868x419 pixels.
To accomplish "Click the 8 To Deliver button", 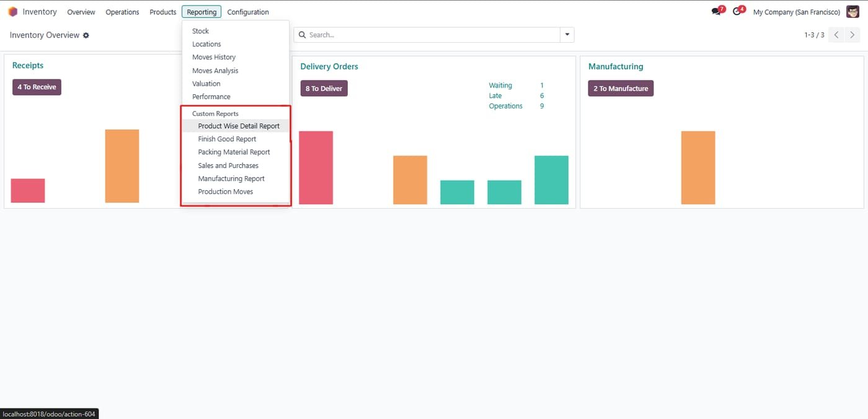I will coord(324,89).
